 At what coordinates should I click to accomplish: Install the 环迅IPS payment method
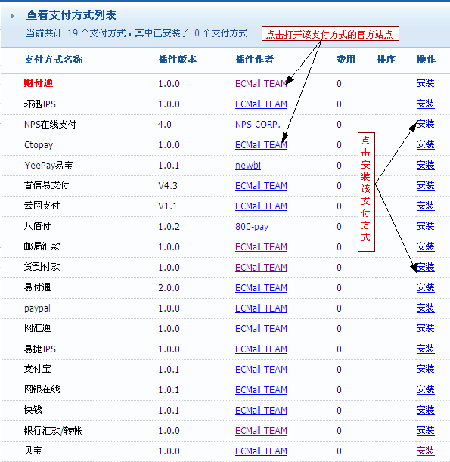tap(425, 104)
